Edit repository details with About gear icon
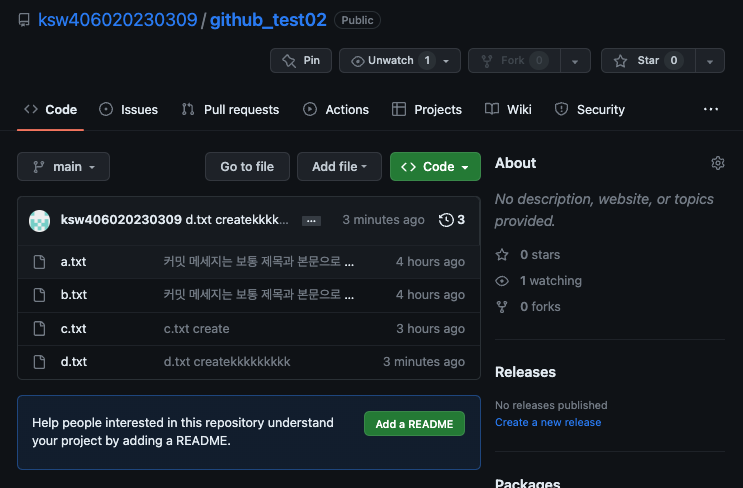Screen dimensions: 743x488 718,163
